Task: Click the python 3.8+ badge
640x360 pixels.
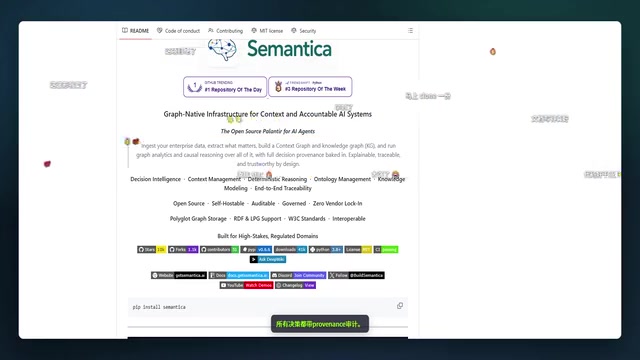Action: coord(326,249)
